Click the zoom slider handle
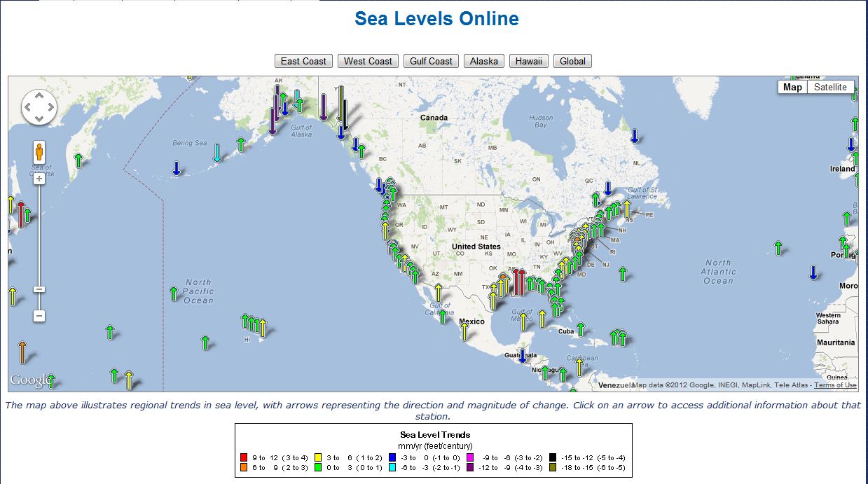Image resolution: width=868 pixels, height=484 pixels. [39, 289]
